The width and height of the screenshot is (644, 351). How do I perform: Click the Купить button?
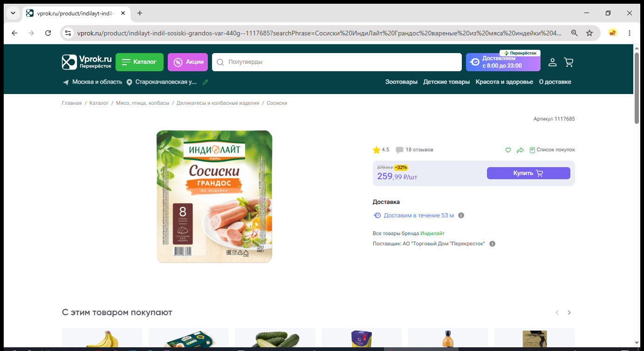click(528, 173)
